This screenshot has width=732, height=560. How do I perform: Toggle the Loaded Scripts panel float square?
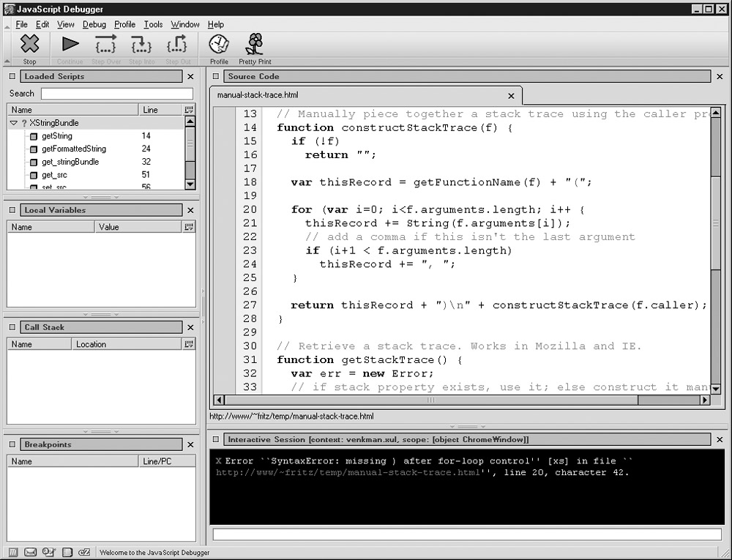tap(12, 76)
